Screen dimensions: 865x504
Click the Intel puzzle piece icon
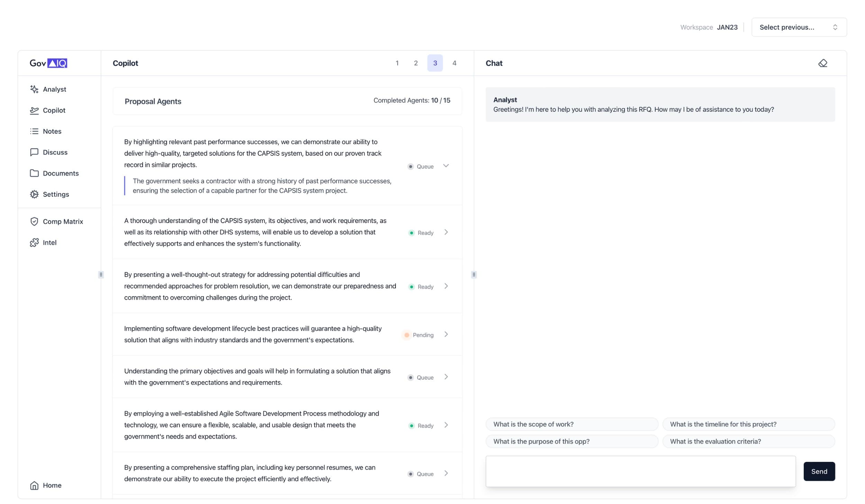(x=34, y=243)
